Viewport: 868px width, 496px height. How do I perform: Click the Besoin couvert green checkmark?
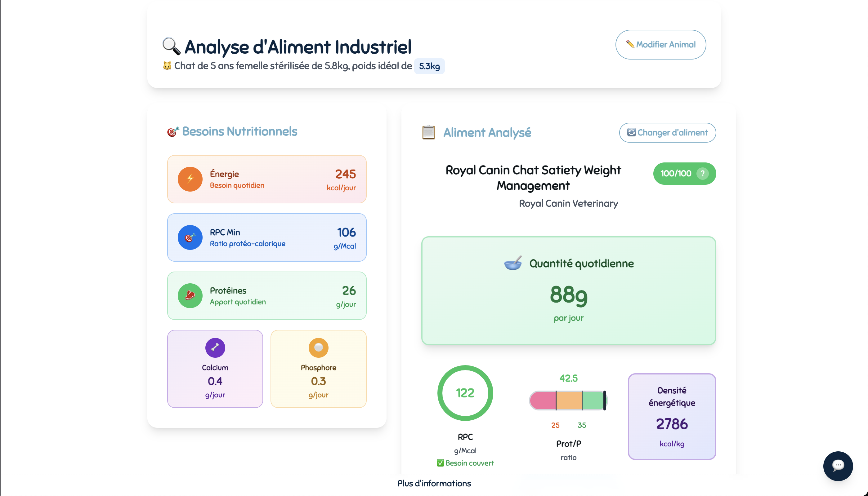[440, 463]
